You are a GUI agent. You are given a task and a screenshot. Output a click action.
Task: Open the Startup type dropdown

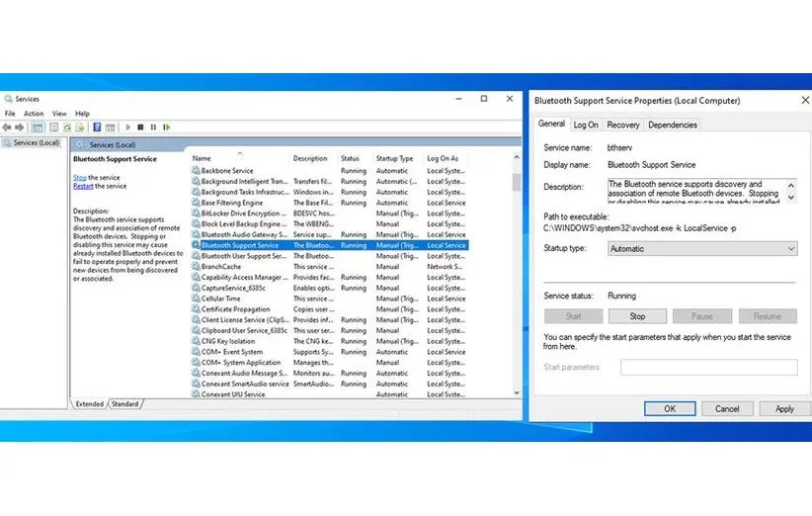pyautogui.click(x=702, y=249)
